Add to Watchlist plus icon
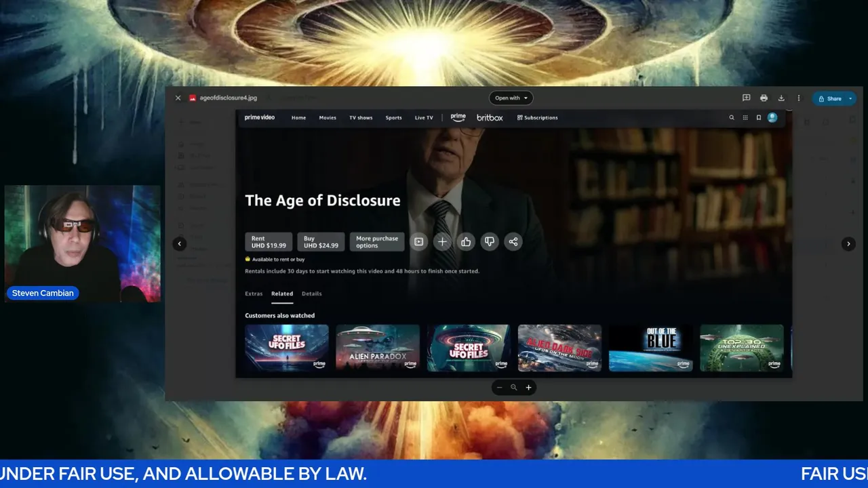868x488 pixels. (442, 242)
